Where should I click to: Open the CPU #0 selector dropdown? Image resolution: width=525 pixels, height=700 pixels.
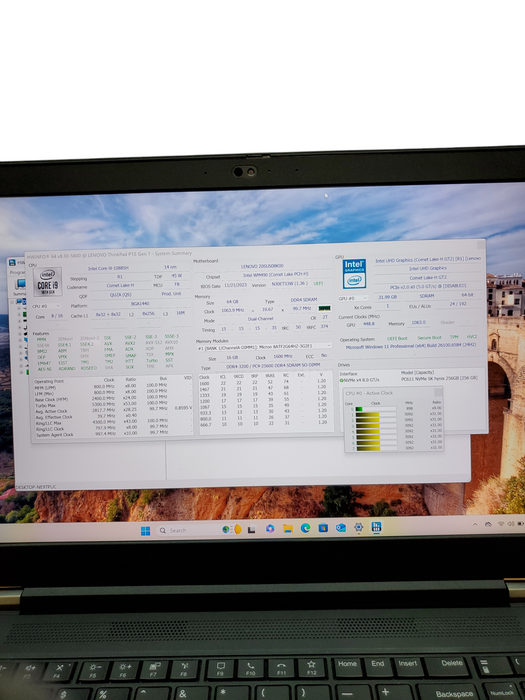click(46, 306)
